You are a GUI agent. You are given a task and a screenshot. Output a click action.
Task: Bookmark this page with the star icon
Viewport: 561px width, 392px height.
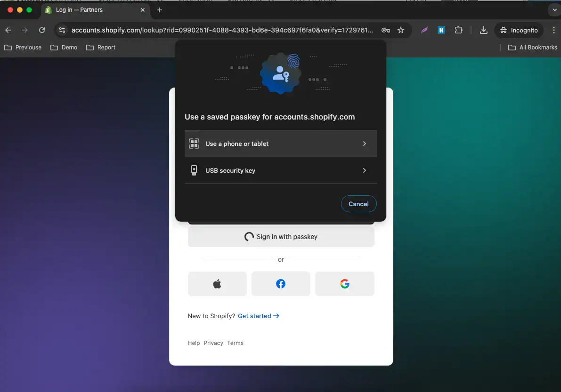[401, 31]
